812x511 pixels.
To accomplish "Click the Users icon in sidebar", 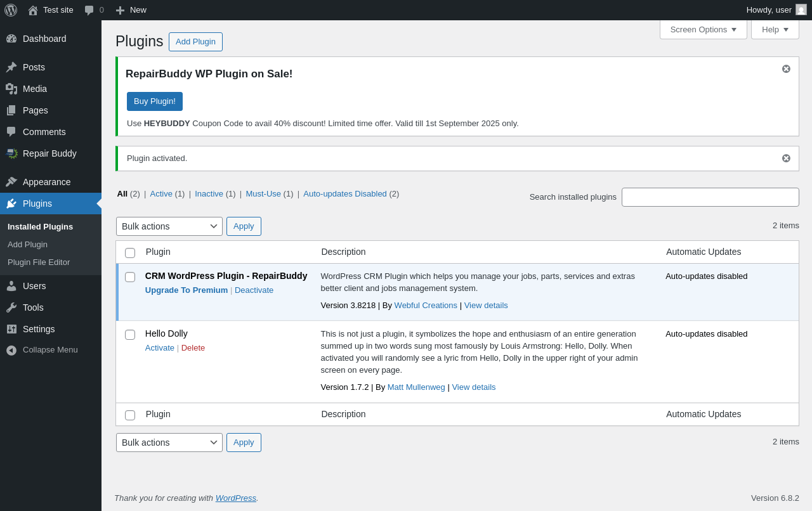I will [11, 286].
